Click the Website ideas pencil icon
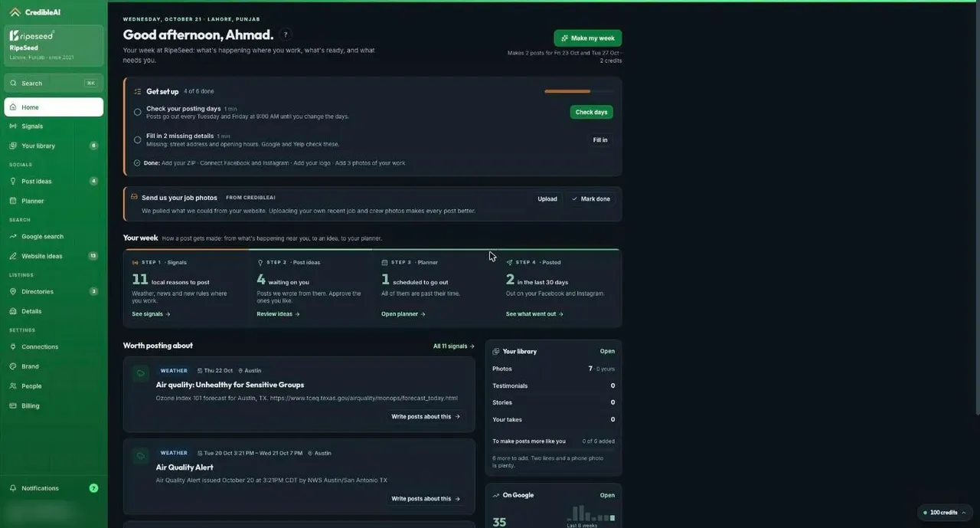The height and width of the screenshot is (528, 980). 14,256
